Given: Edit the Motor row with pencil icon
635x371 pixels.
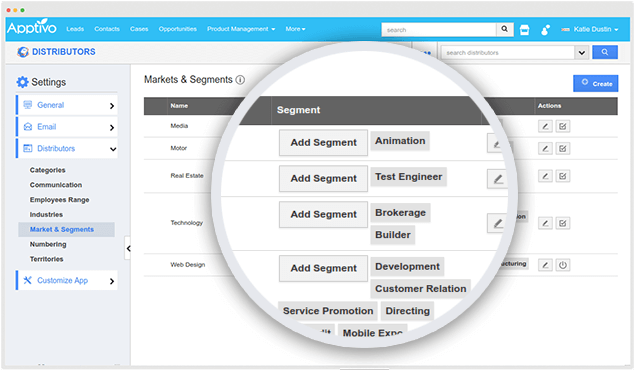Looking at the screenshot, I should (545, 149).
